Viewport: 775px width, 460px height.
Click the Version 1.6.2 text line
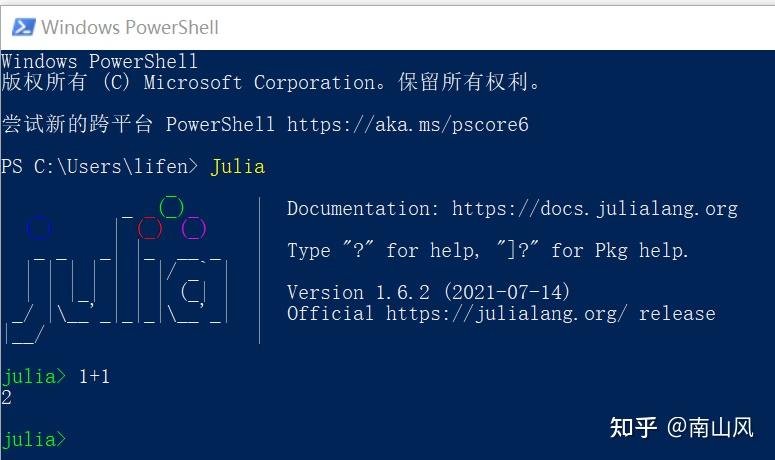pos(428,292)
